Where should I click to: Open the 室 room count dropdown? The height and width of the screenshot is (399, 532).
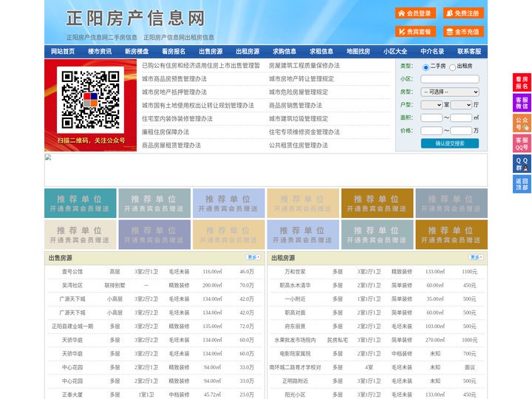click(432, 105)
